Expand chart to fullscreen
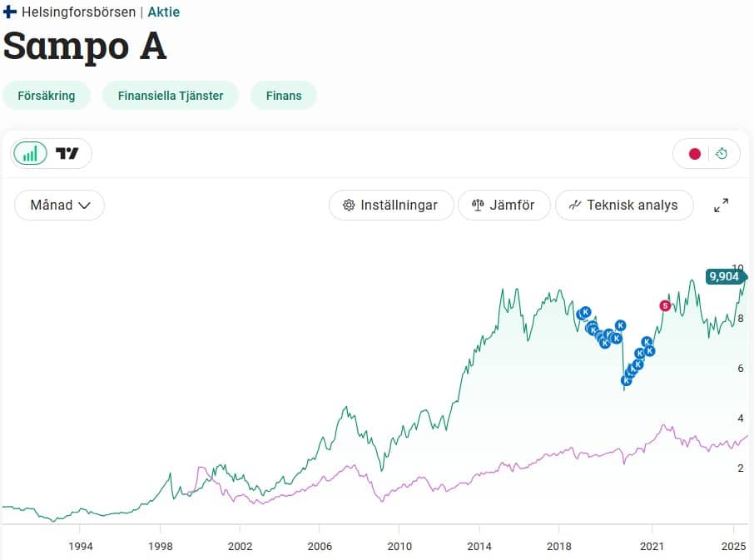Screen dimensions: 754x560 pyautogui.click(x=722, y=205)
